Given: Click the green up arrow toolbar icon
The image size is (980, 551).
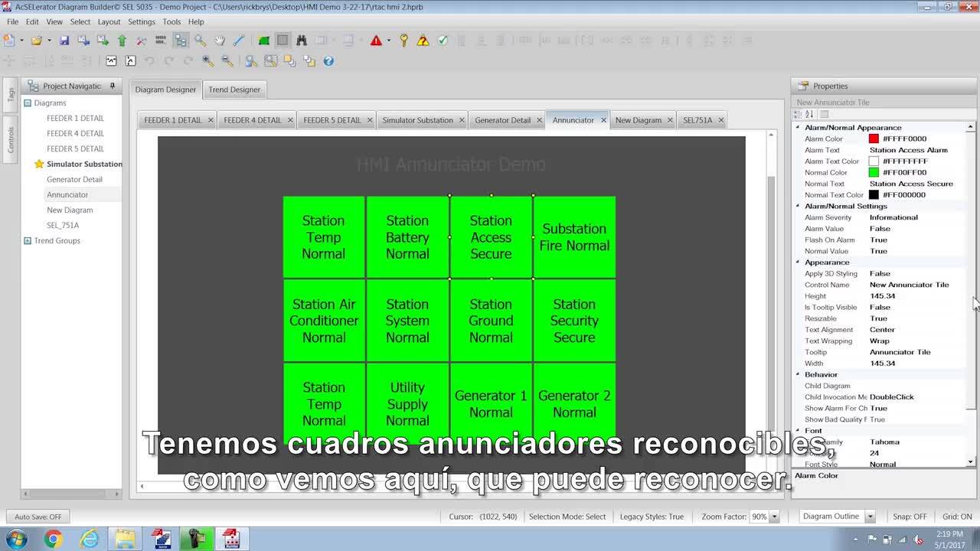Looking at the screenshot, I should tap(122, 41).
